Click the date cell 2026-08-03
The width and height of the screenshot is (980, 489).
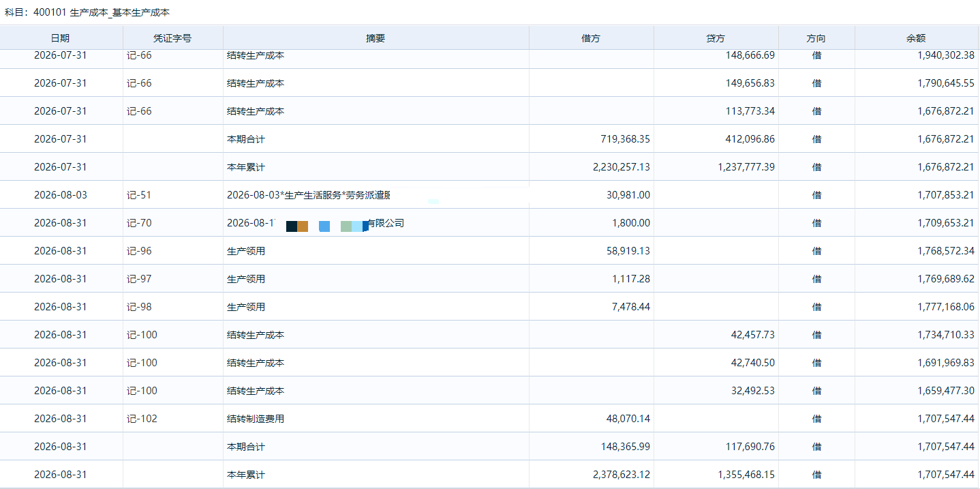[x=61, y=195]
